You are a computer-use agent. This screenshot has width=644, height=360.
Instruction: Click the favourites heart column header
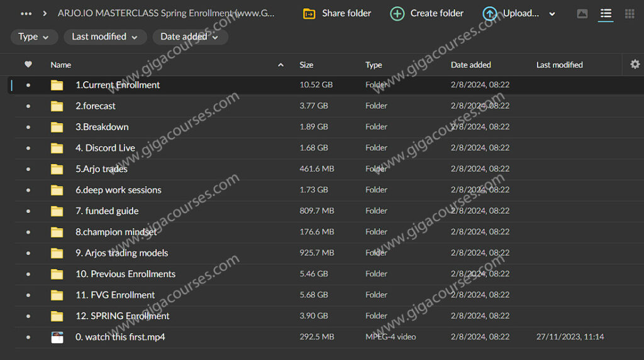point(28,65)
